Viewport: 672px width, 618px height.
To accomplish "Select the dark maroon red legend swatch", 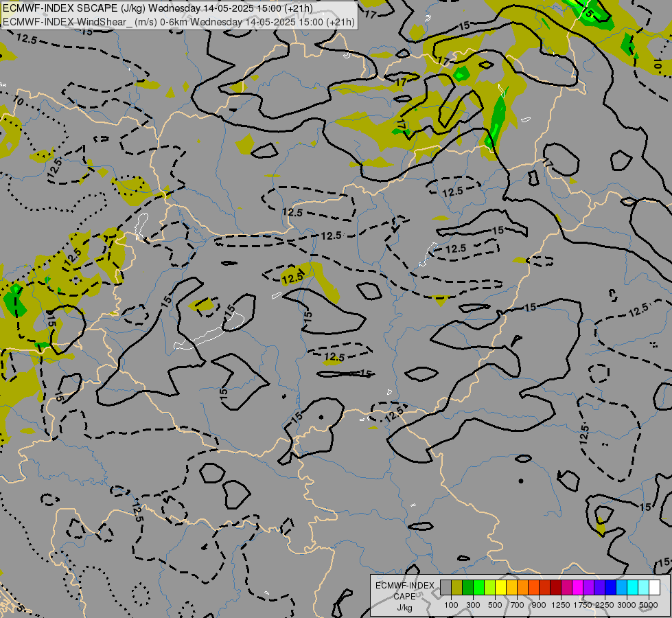I will [x=555, y=587].
